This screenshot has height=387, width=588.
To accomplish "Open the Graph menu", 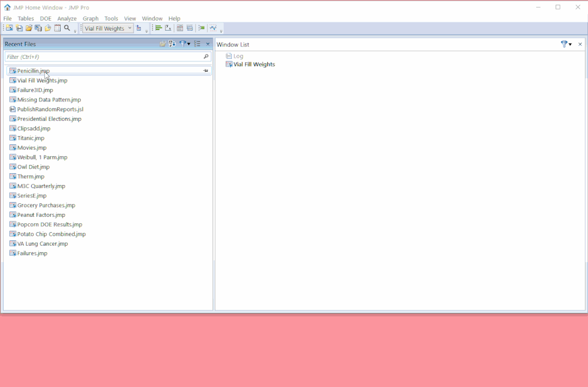I will [x=91, y=18].
